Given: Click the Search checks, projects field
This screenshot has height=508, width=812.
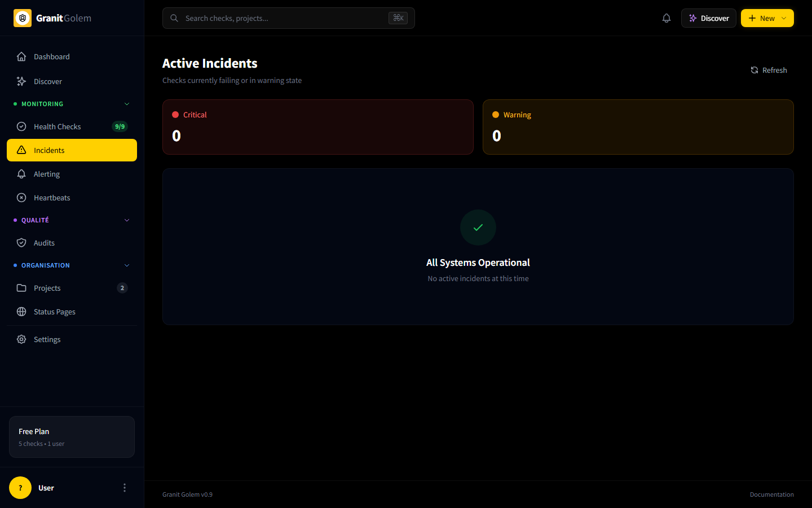Looking at the screenshot, I should (289, 18).
